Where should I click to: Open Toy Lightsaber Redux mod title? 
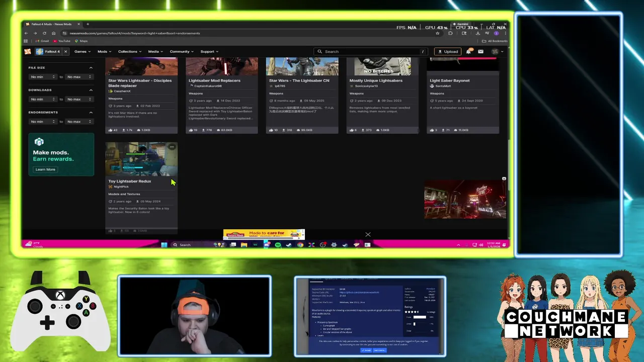coord(130,181)
